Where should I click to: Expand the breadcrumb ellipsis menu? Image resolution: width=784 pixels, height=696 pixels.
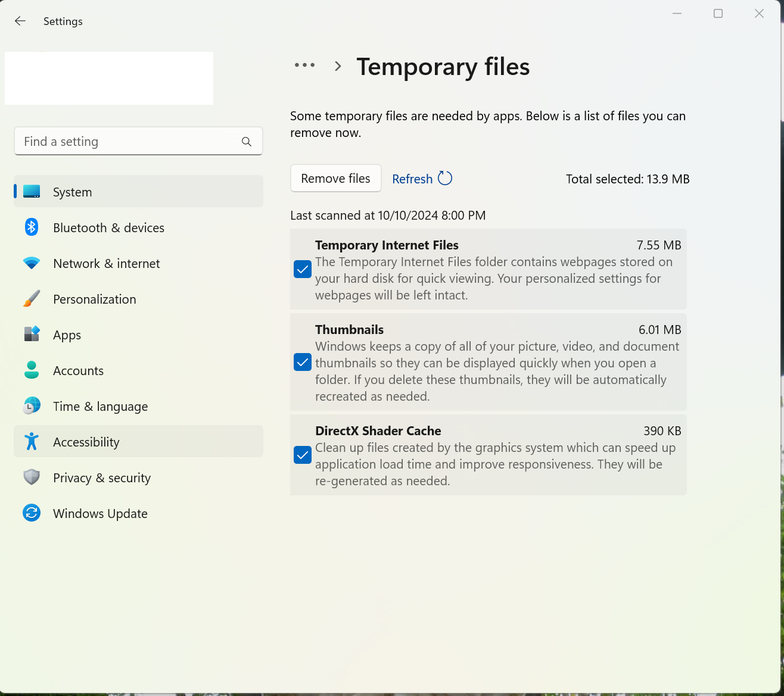click(304, 65)
